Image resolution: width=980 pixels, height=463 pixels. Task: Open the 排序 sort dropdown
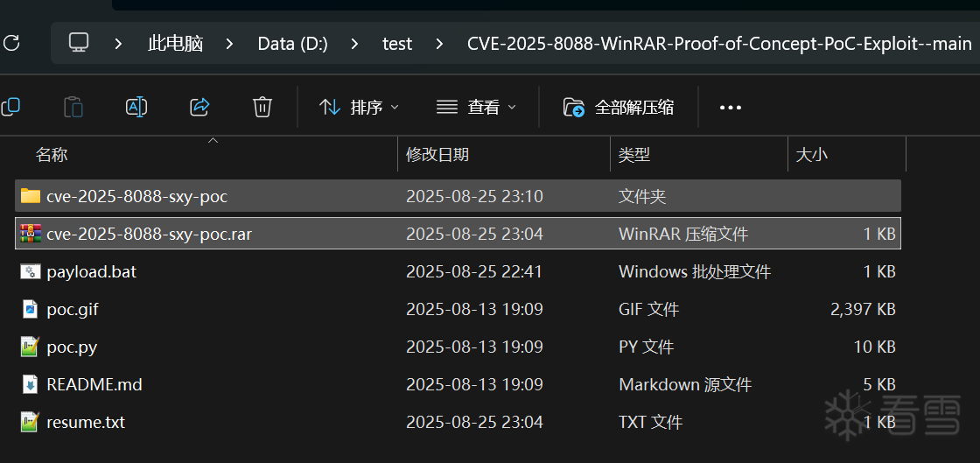(359, 108)
